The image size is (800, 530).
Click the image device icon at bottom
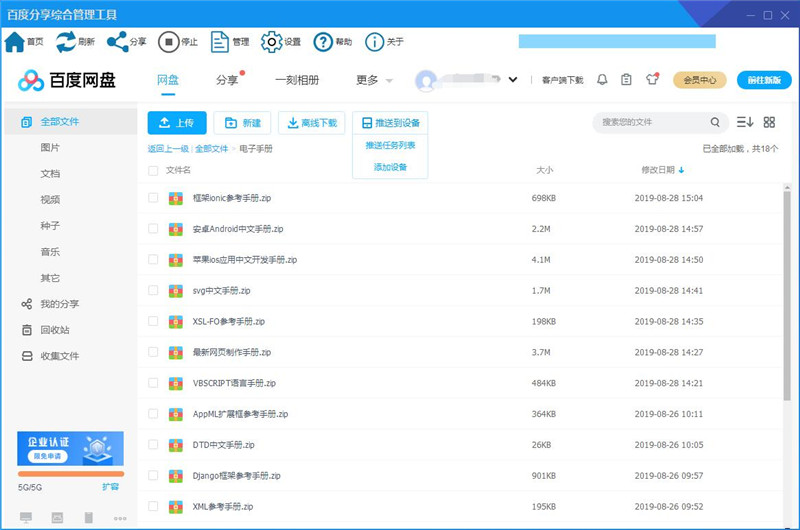pos(58,518)
